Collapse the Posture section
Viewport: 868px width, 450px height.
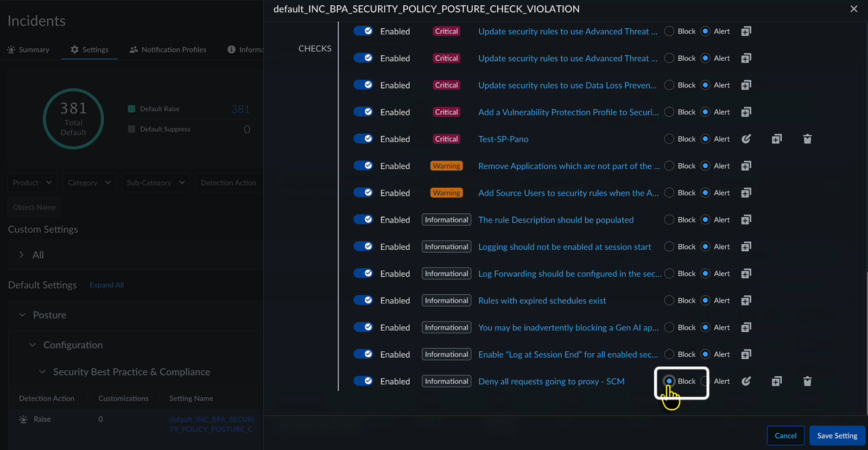[22, 315]
